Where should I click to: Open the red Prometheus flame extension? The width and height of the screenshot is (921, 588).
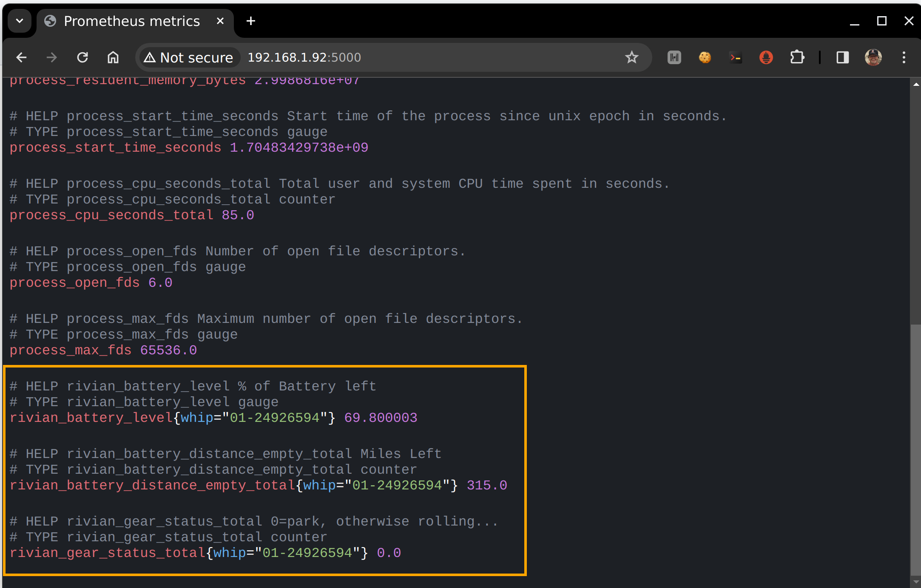(766, 57)
